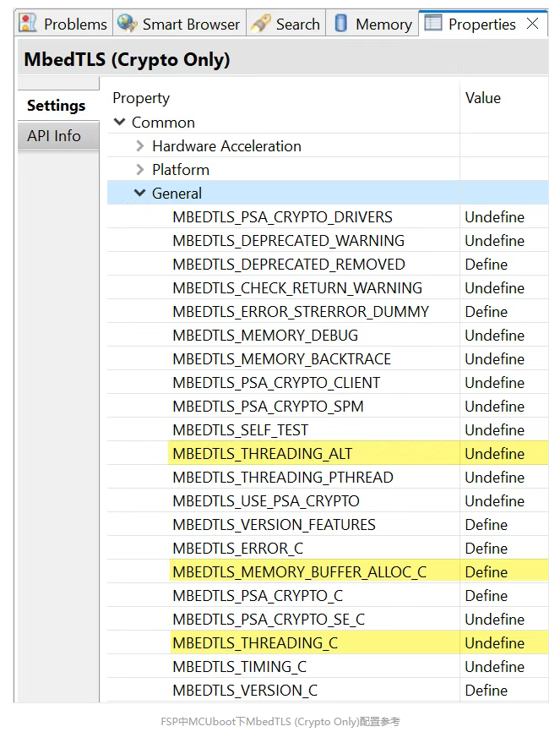Click the Undefine value of MBEDTLS_THREADING_C
Screen dimensions: 560x743
pyautogui.click(x=495, y=643)
